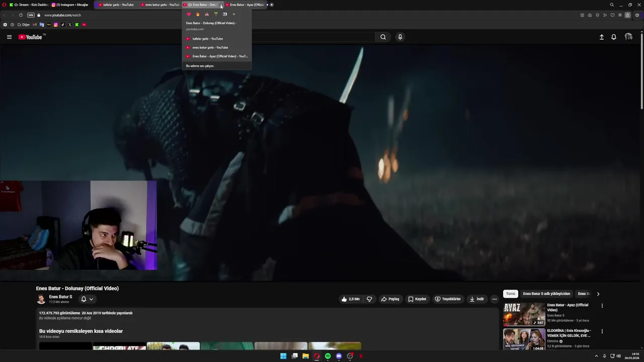Image resolution: width=644 pixels, height=362 pixels.
Task: Open Discord from the Windows taskbar
Action: [339, 356]
